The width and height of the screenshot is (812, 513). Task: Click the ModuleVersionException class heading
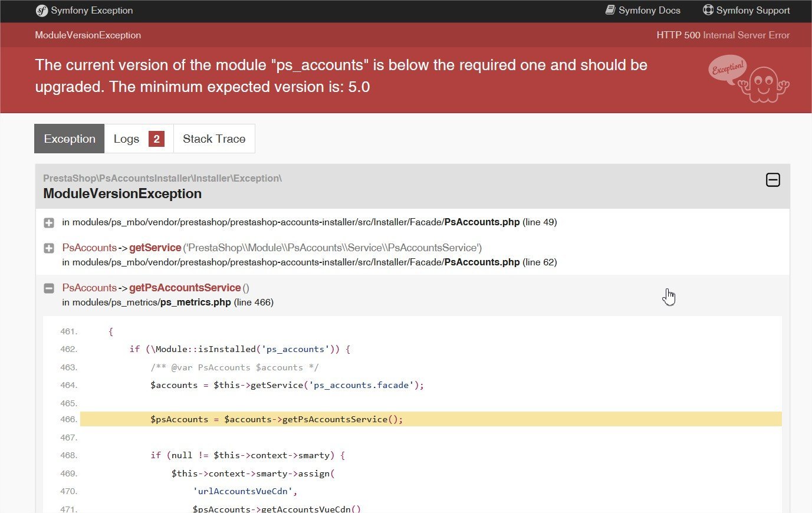(x=122, y=193)
